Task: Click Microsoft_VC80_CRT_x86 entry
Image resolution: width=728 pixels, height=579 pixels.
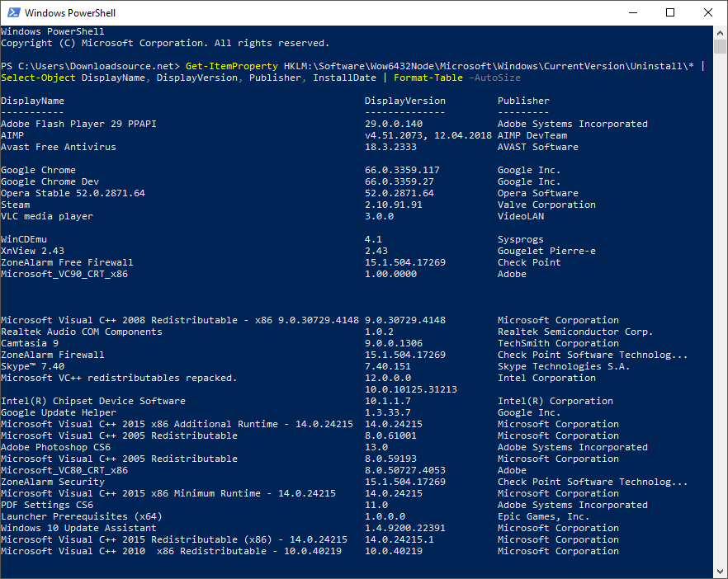Action: pos(64,470)
